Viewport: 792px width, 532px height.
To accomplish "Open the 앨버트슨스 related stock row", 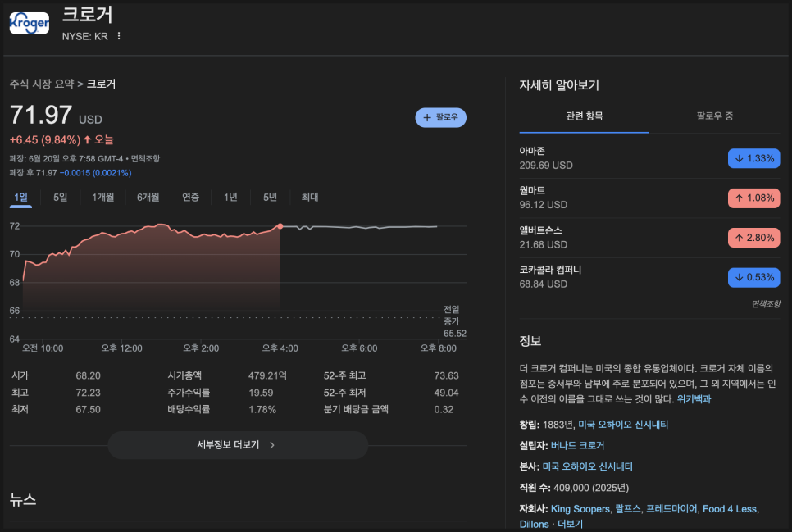I will point(649,238).
